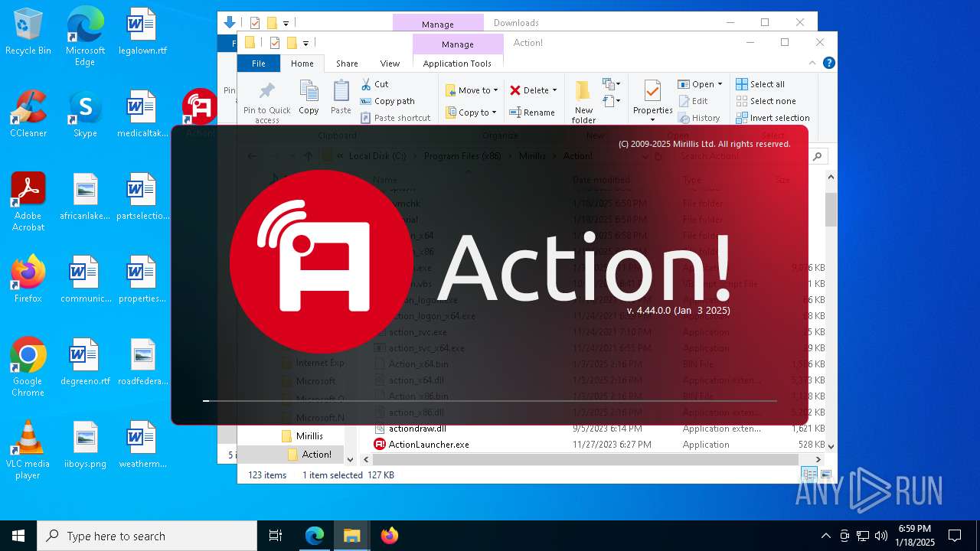Open Adobe Acrobat desktop shortcut
The width and height of the screenshot is (980, 551).
(28, 202)
